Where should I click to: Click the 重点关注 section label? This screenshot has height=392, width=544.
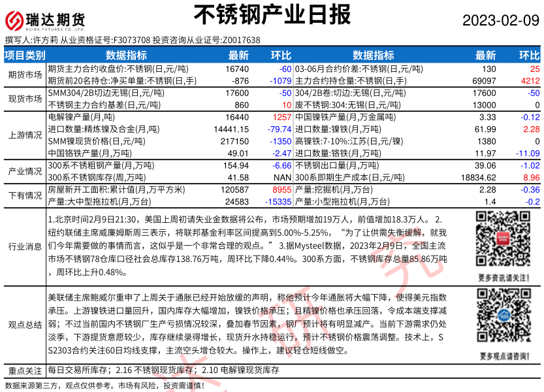25,370
